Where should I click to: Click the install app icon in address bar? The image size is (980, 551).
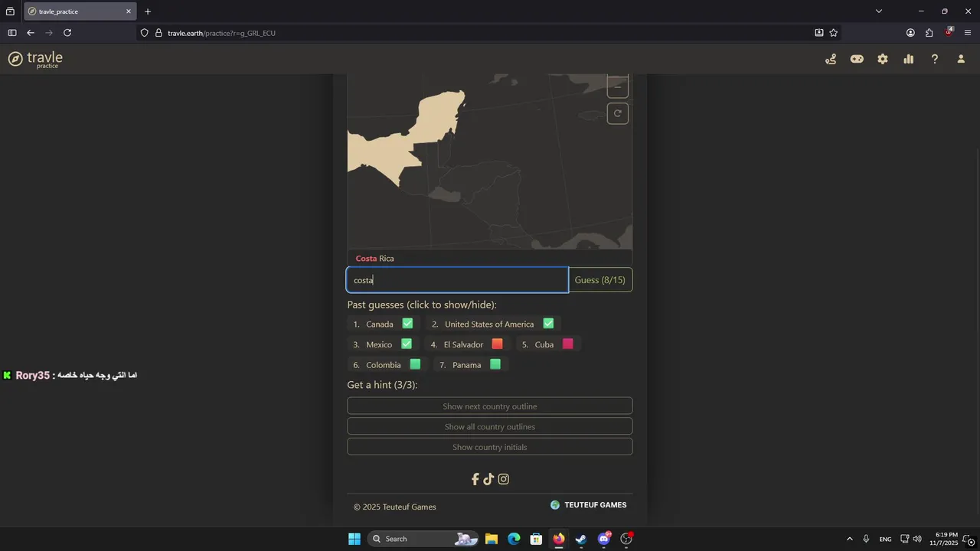(x=819, y=33)
